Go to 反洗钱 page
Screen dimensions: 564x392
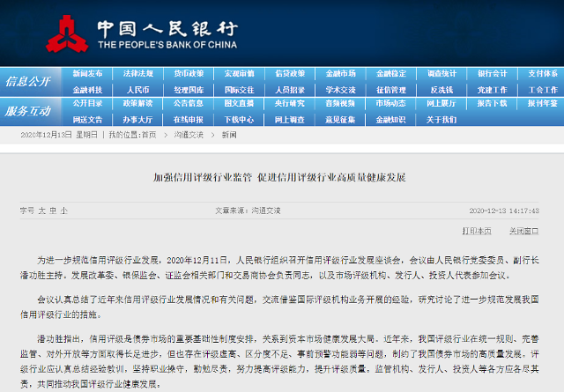tap(442, 90)
